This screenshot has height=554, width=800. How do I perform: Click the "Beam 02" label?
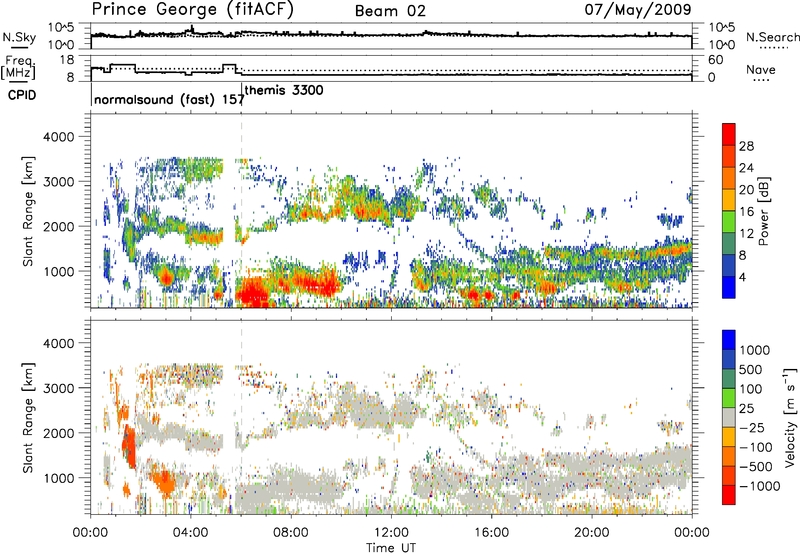390,11
